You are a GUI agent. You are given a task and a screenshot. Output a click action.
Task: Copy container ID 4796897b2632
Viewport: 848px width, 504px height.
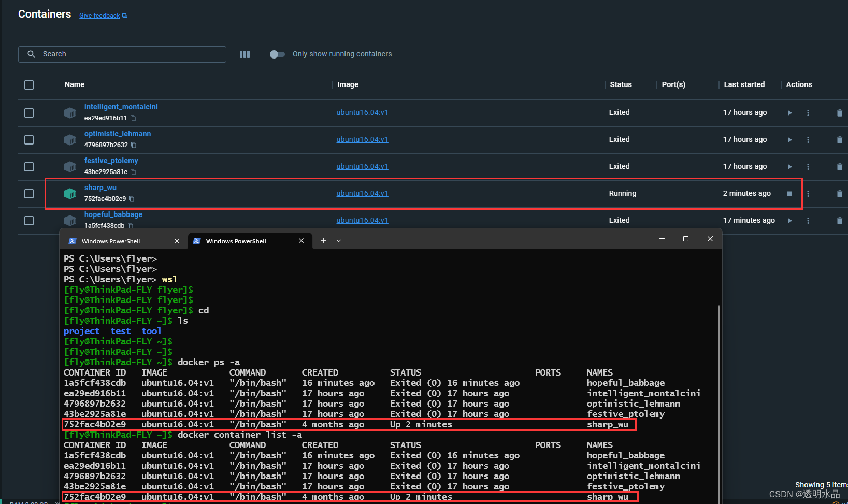(x=134, y=145)
